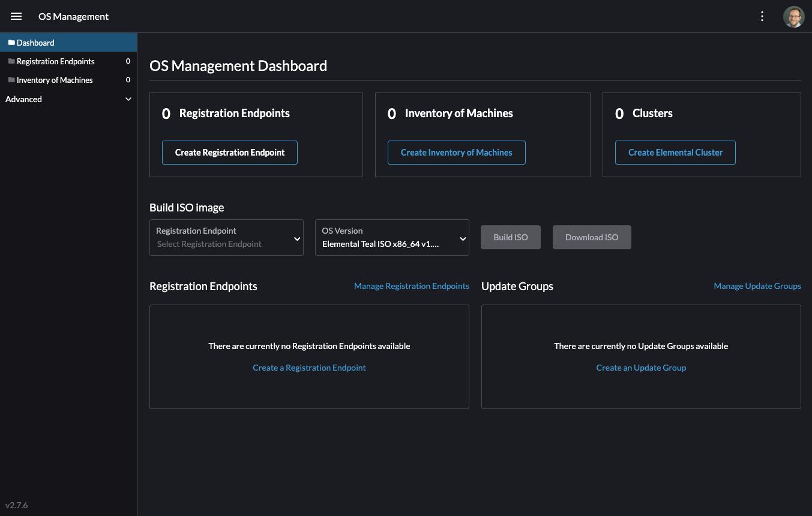
Task: Open the Manage Update Groups link
Action: pos(757,286)
